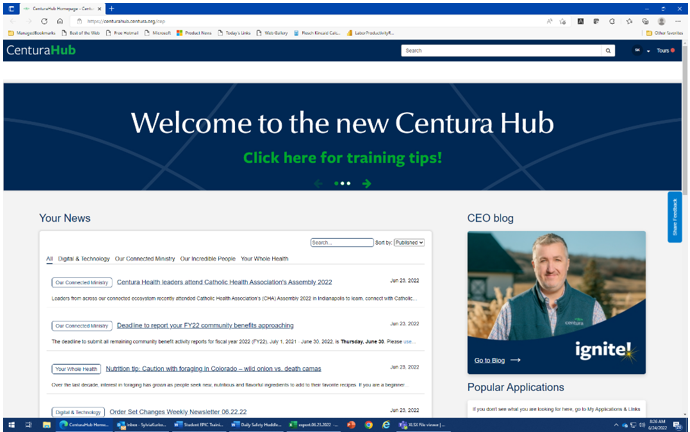
Task: Open the Today's Links bookmark
Action: coord(234,33)
